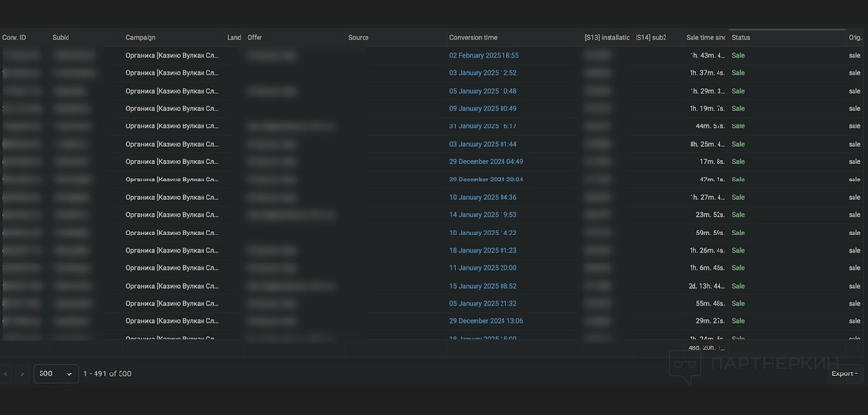Click the Sale time since column header
This screenshot has width=868, height=415.
(x=706, y=37)
